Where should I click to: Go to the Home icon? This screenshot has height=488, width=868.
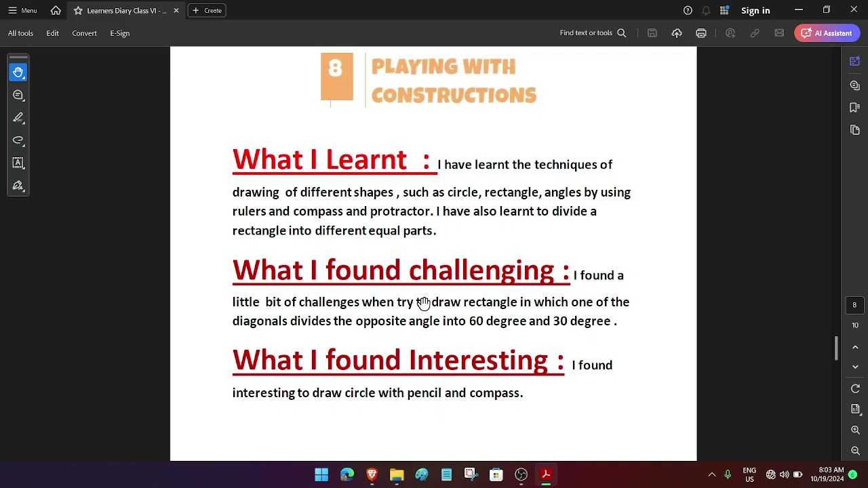tap(56, 10)
